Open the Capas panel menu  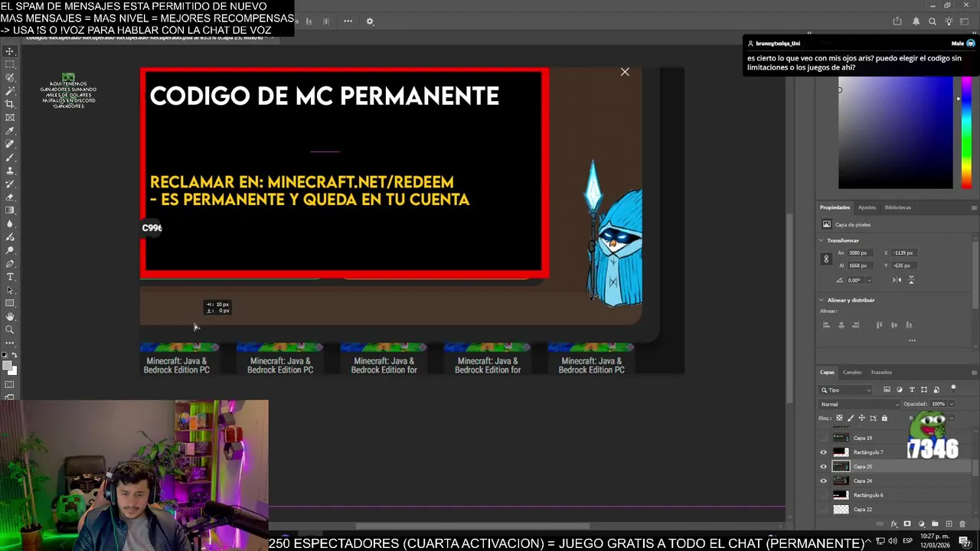(974, 373)
